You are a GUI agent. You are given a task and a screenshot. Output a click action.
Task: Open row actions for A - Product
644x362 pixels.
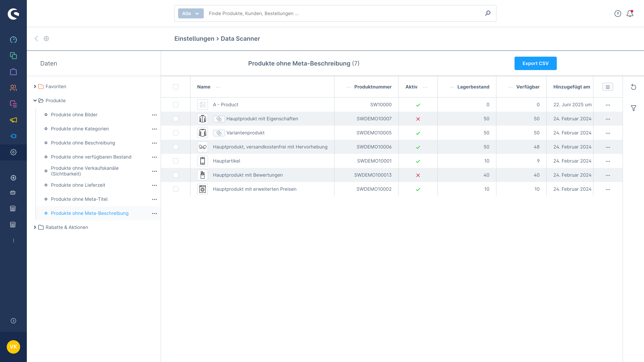coord(608,105)
